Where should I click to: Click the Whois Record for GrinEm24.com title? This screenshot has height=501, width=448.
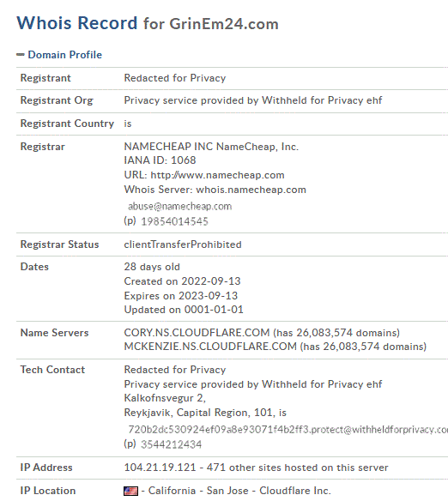tap(148, 23)
